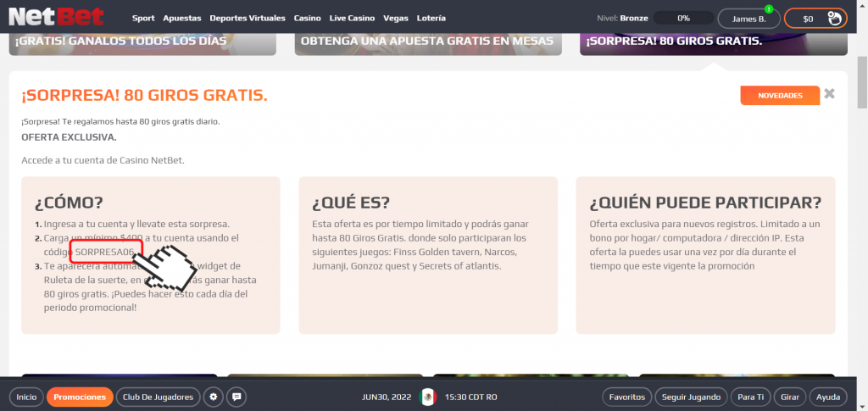The height and width of the screenshot is (411, 868).
Task: Select the Promociones button
Action: [80, 397]
